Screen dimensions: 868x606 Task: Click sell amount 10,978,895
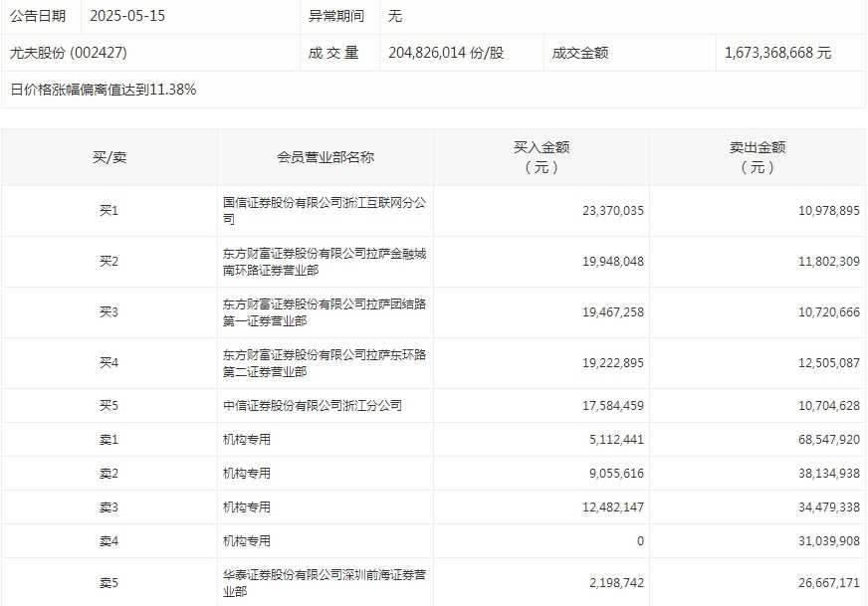pos(829,211)
